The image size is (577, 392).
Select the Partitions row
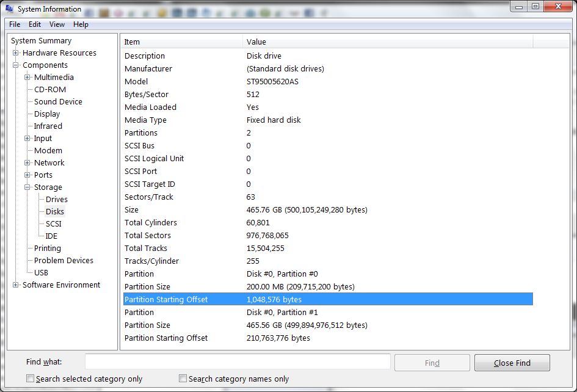tap(328, 133)
